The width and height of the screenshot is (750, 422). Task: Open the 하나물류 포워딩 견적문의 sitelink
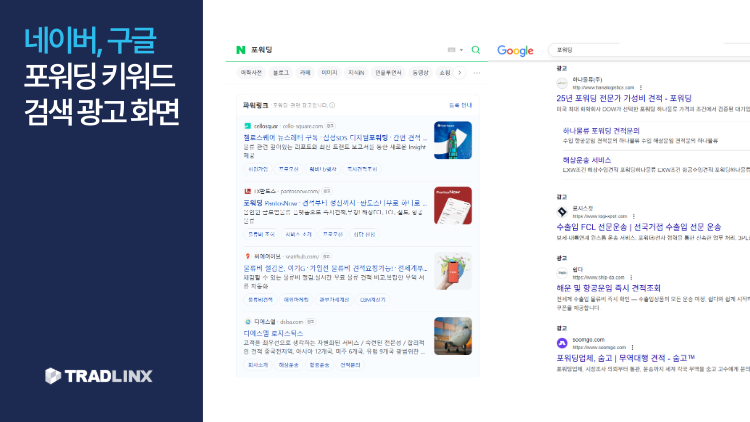pyautogui.click(x=601, y=131)
